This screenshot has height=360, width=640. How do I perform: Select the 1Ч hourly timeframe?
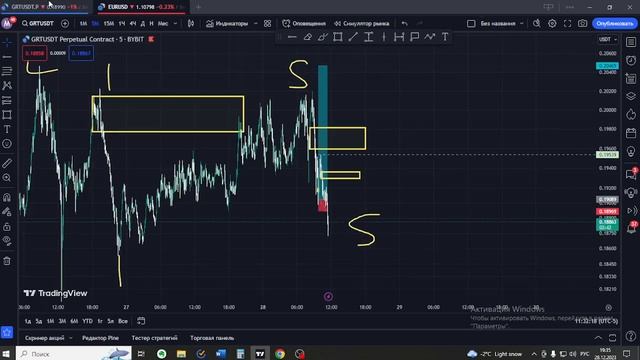pyautogui.click(x=122, y=24)
